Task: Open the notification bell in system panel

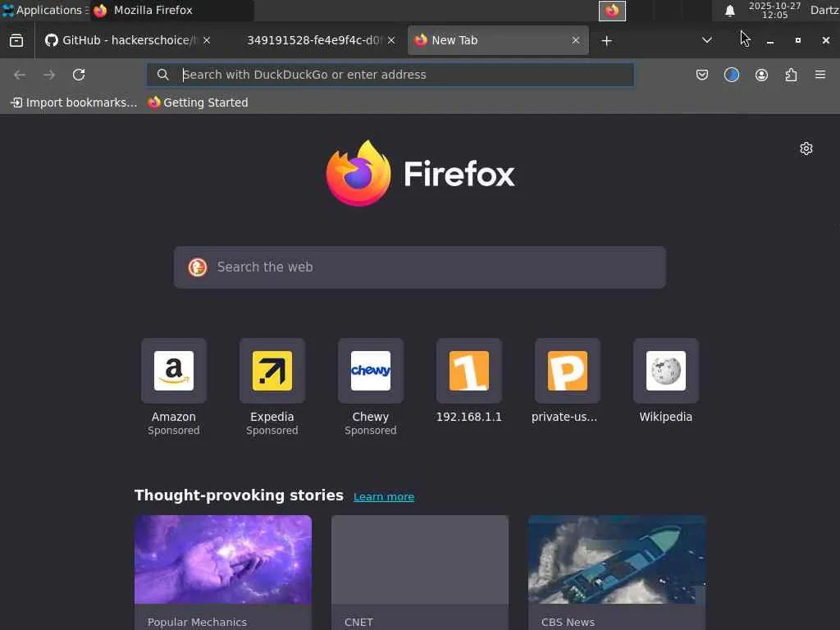Action: [729, 11]
